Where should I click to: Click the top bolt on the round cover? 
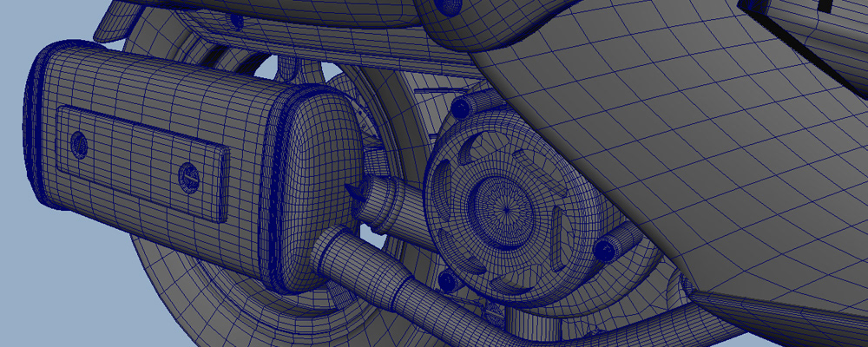click(x=461, y=108)
